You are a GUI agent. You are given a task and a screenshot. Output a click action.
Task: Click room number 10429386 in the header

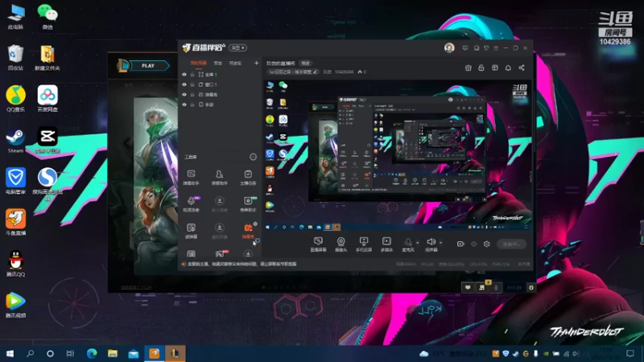[344, 72]
